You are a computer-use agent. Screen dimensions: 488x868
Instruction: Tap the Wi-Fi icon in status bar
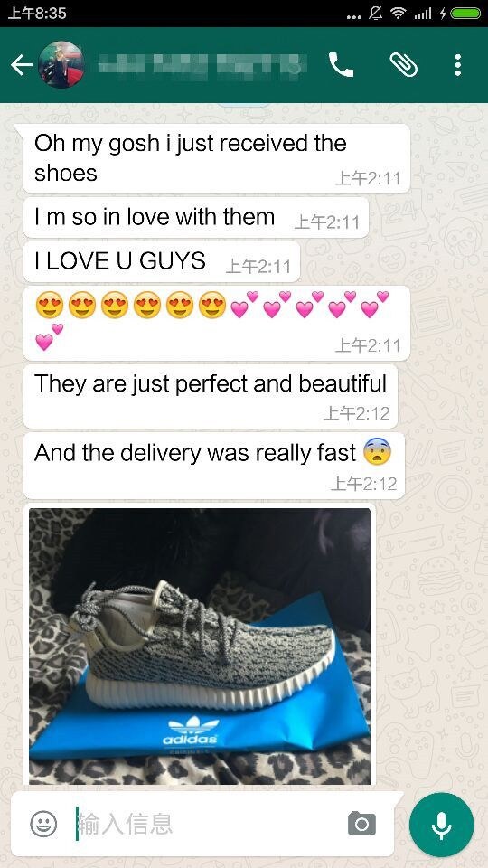398,14
